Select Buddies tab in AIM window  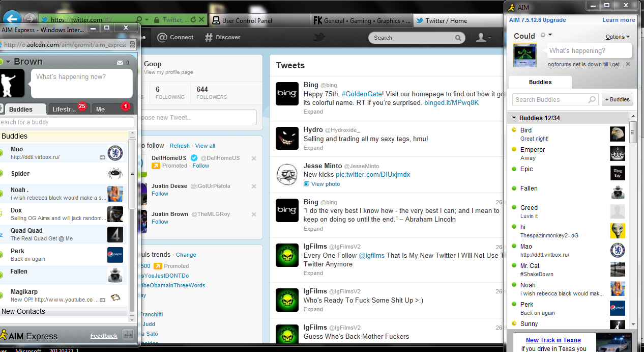[540, 82]
